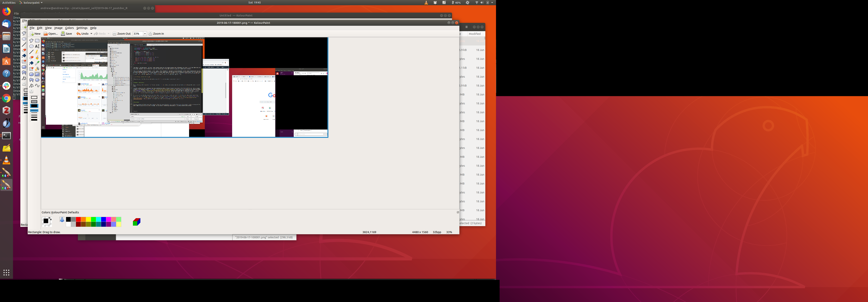Open the Undo history dropdown arrow

[91, 34]
